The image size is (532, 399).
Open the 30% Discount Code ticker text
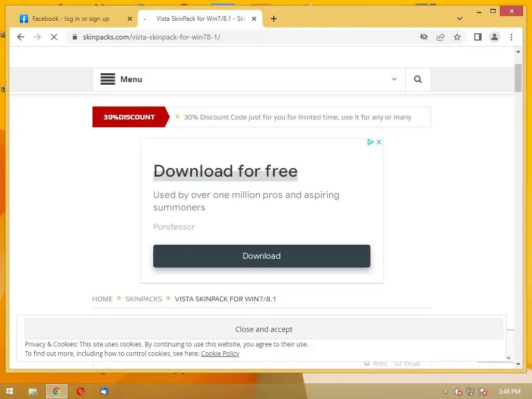[x=297, y=117]
